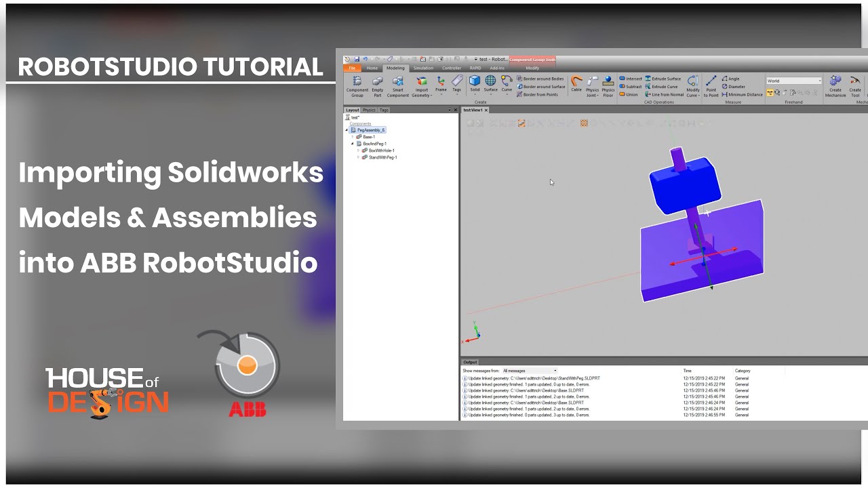This screenshot has width=868, height=488.
Task: Select the Point to Point measure tool
Action: [x=711, y=86]
